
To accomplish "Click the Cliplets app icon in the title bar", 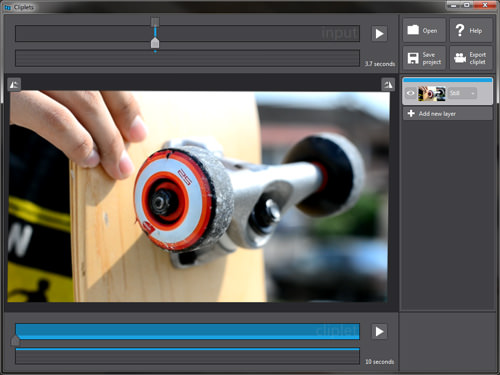I will (x=8, y=7).
